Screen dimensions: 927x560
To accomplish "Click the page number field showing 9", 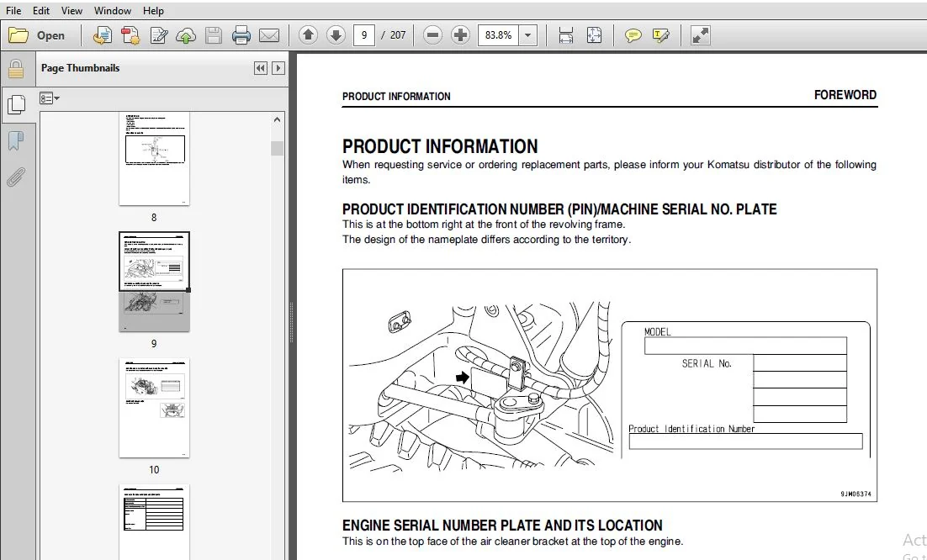I will point(364,35).
